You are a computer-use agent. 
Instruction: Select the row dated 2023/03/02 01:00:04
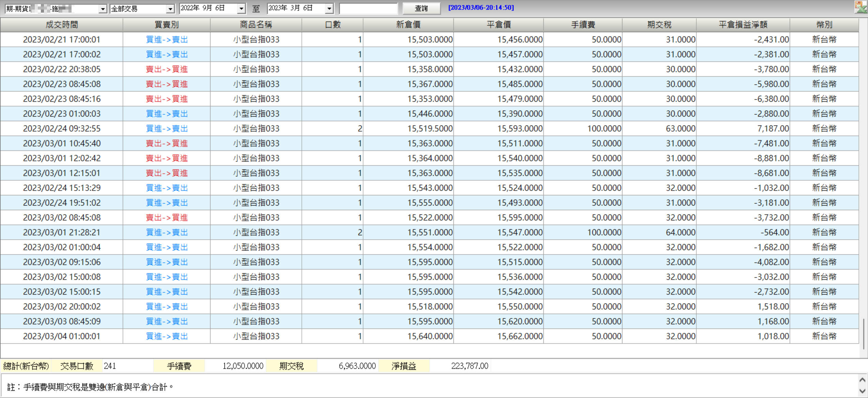tap(429, 247)
